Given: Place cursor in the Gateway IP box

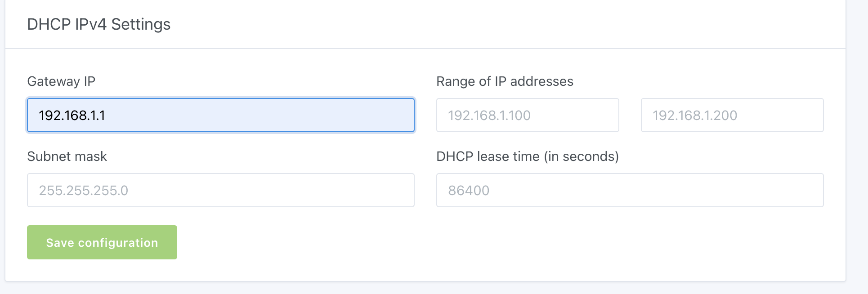Looking at the screenshot, I should [220, 115].
